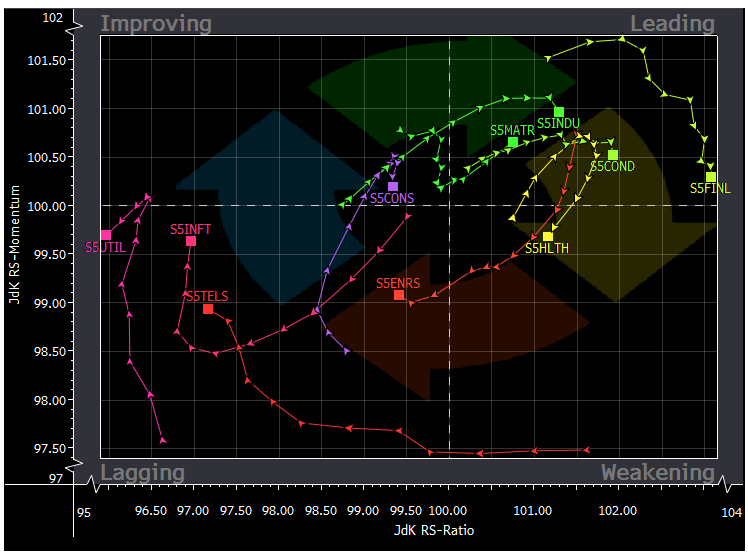Screen dimensions: 748x560
Task: Select the S5TELS sector square marker
Action: 208,309
